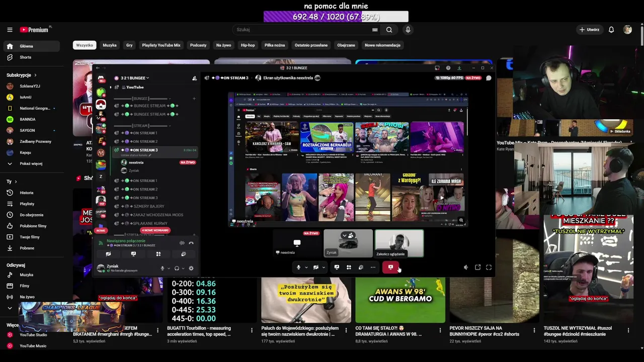The height and width of the screenshot is (362, 644).
Task: Open soundboard button in Discord voice panel
Action: [184, 254]
